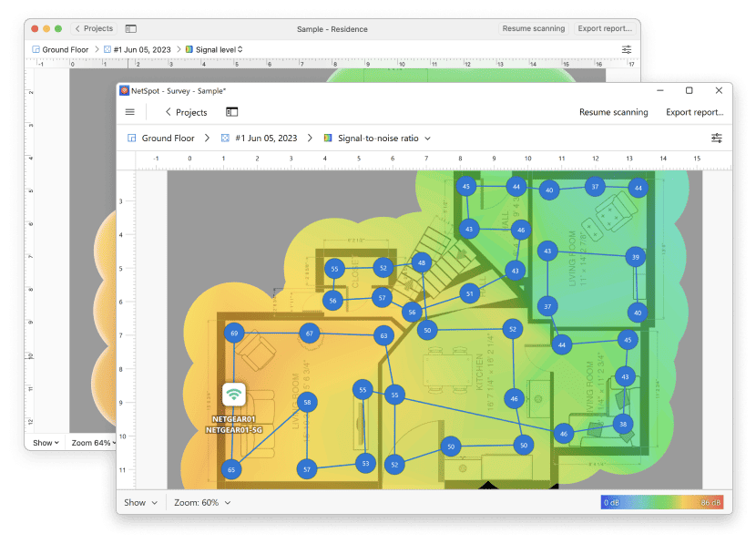Viewport: 756px width, 544px height.
Task: Select #1 Jun 05, 2023 breadcrumb item
Action: (x=265, y=139)
